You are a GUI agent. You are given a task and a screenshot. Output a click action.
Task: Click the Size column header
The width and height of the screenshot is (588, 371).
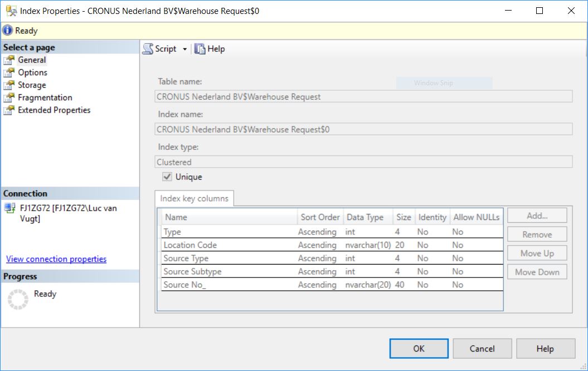pyautogui.click(x=404, y=217)
